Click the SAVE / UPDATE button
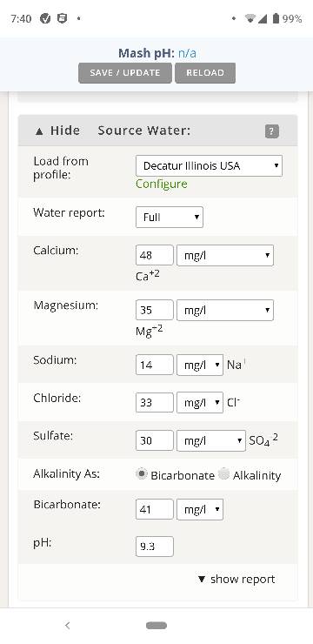This screenshot has height=644, width=313. coord(125,73)
